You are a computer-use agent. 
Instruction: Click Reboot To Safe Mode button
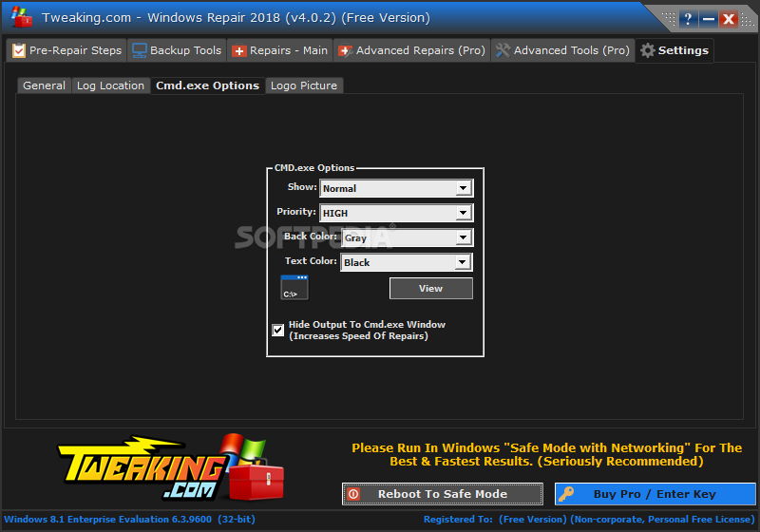pos(443,494)
